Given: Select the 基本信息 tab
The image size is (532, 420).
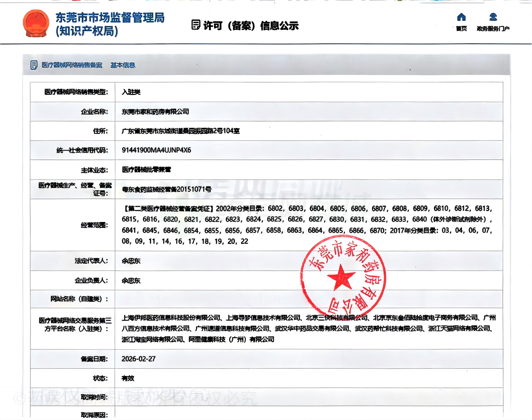Looking at the screenshot, I should click(123, 65).
